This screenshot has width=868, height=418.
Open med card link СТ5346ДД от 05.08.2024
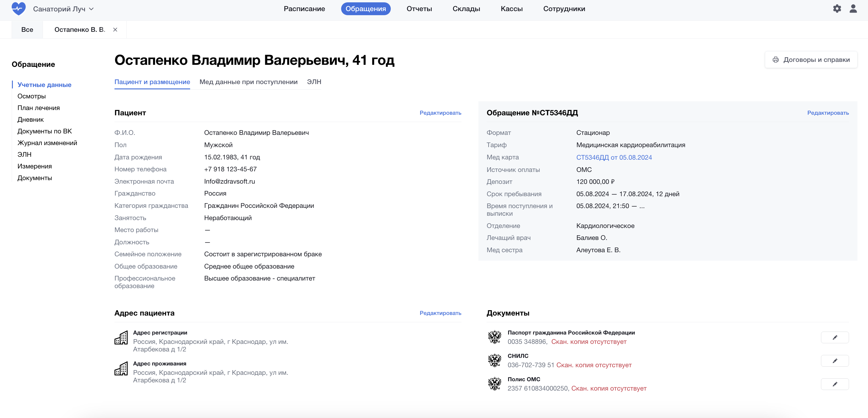pyautogui.click(x=614, y=157)
